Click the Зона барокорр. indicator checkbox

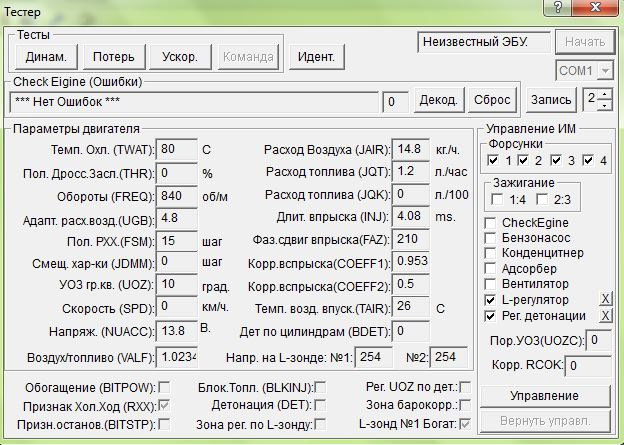465,405
